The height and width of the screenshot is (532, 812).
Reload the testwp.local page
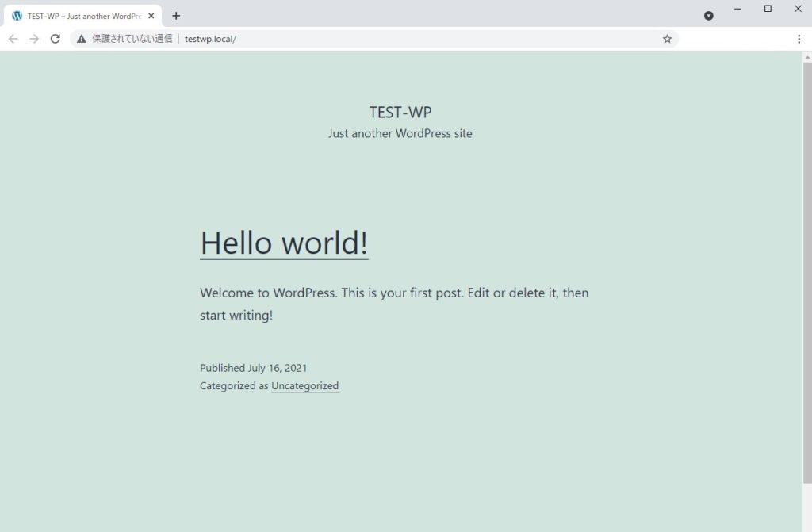click(x=56, y=39)
